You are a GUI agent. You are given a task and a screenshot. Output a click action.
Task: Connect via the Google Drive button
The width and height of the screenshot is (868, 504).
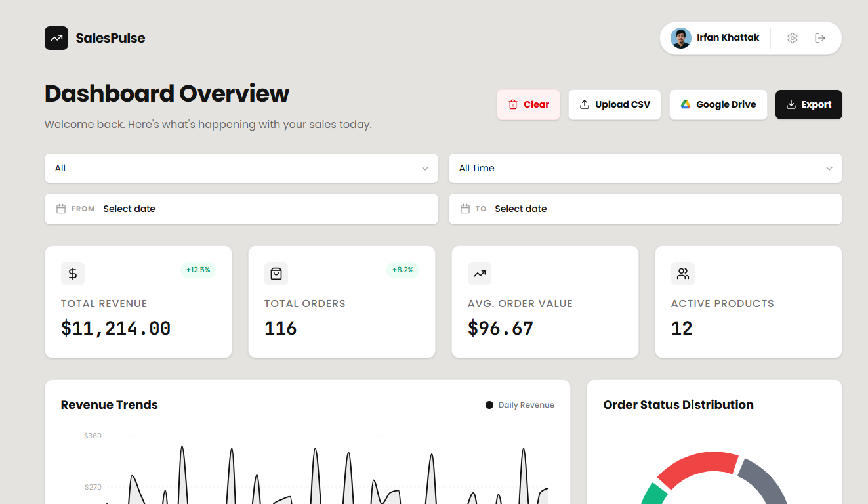[718, 104]
